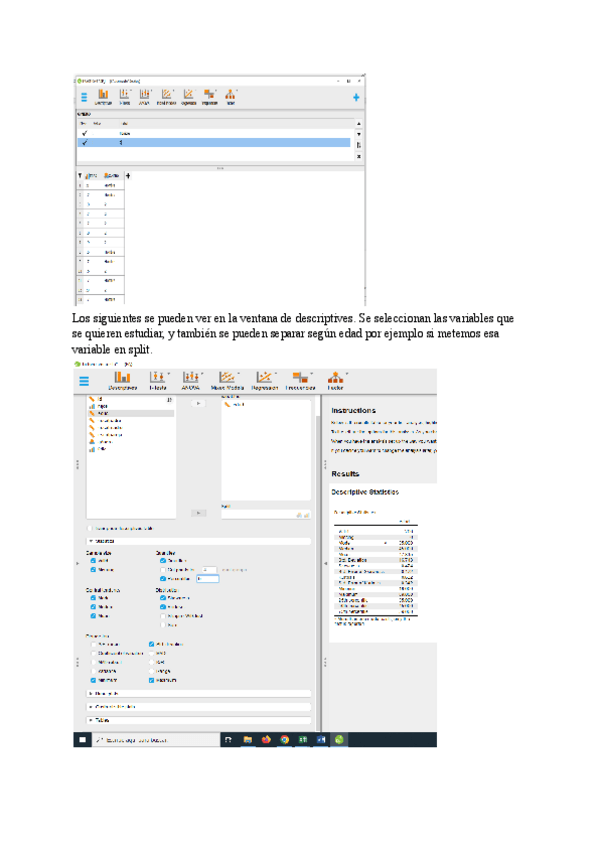Collapse the Statistics section
This screenshot has width=600, height=848.
coord(199,541)
